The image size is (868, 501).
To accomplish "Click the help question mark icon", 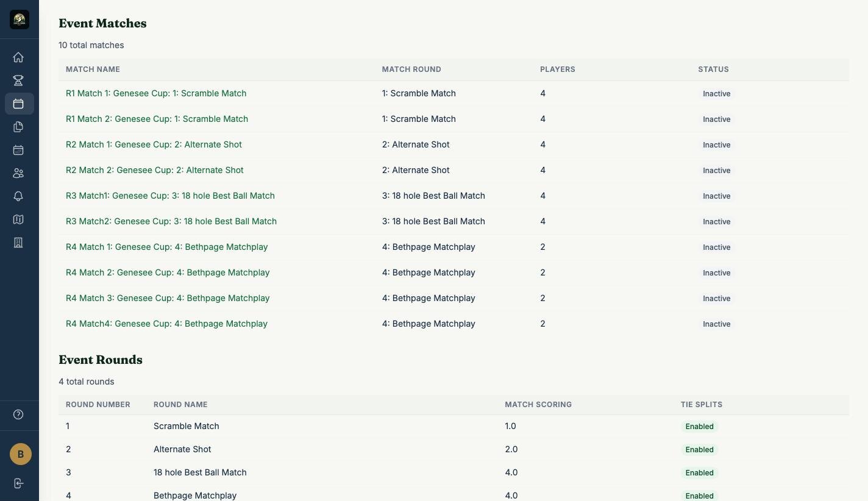I will click(x=18, y=414).
